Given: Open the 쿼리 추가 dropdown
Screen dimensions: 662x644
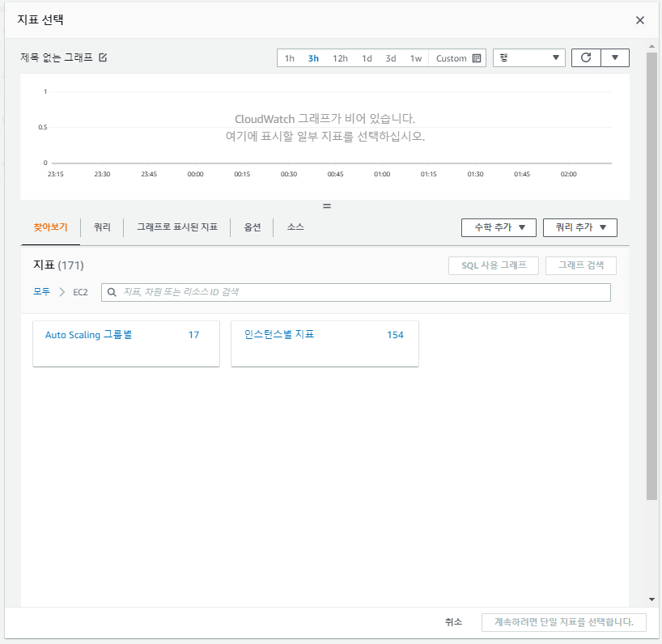Looking at the screenshot, I should [x=580, y=227].
